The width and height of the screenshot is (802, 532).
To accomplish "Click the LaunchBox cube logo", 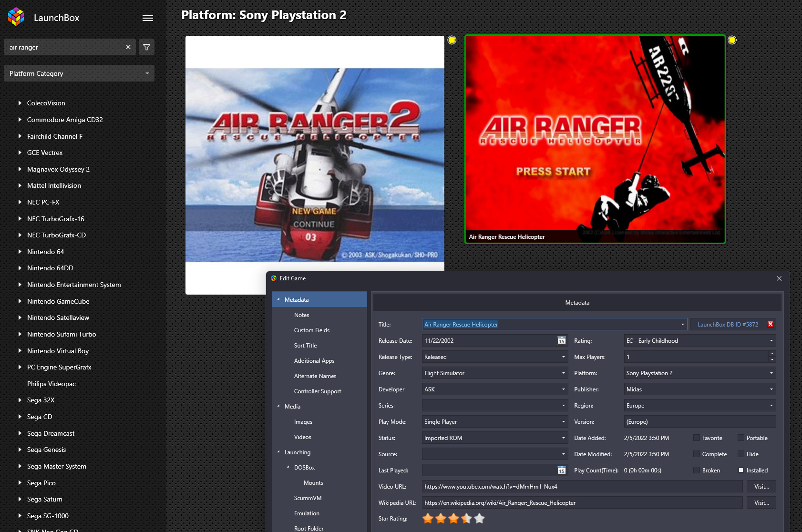I will pos(16,17).
